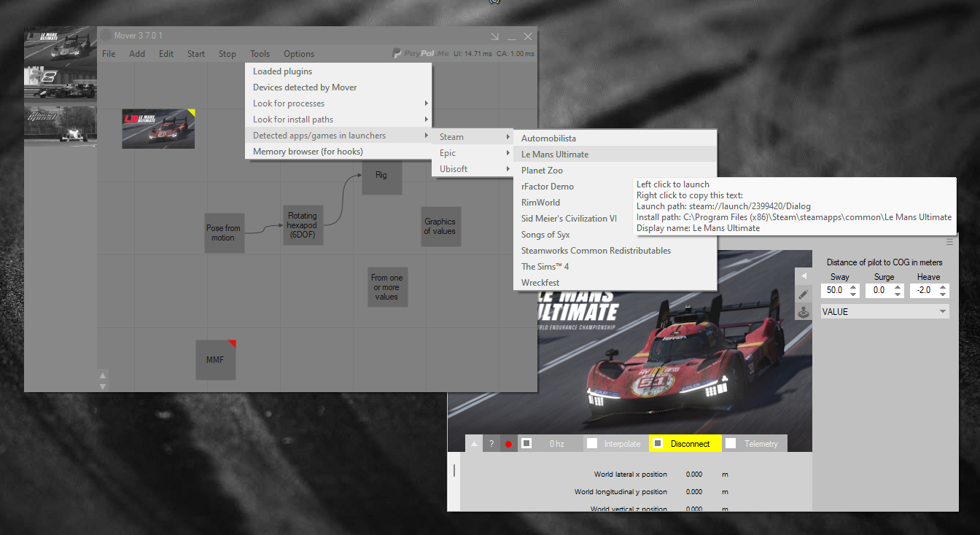This screenshot has width=980, height=535.
Task: Open the hamburger menu in the lower panel
Action: 949,241
